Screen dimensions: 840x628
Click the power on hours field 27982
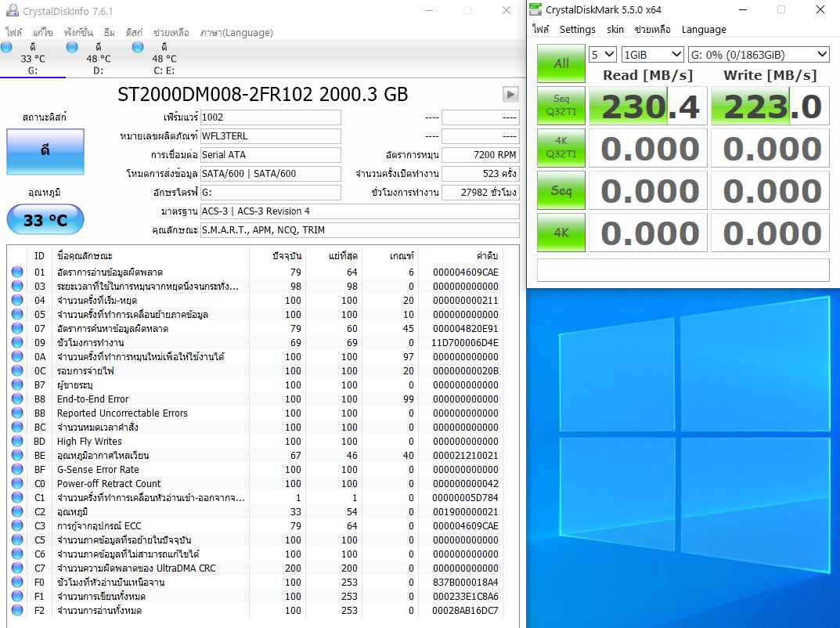[x=481, y=193]
